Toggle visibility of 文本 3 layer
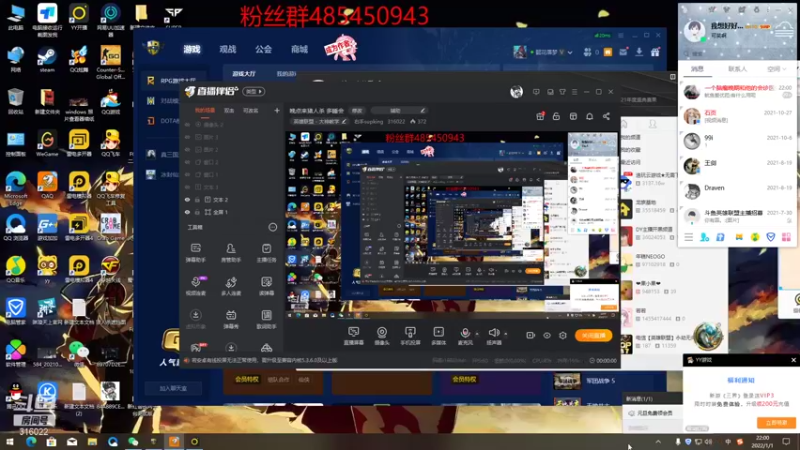Image resolution: width=800 pixels, height=450 pixels. point(187,187)
